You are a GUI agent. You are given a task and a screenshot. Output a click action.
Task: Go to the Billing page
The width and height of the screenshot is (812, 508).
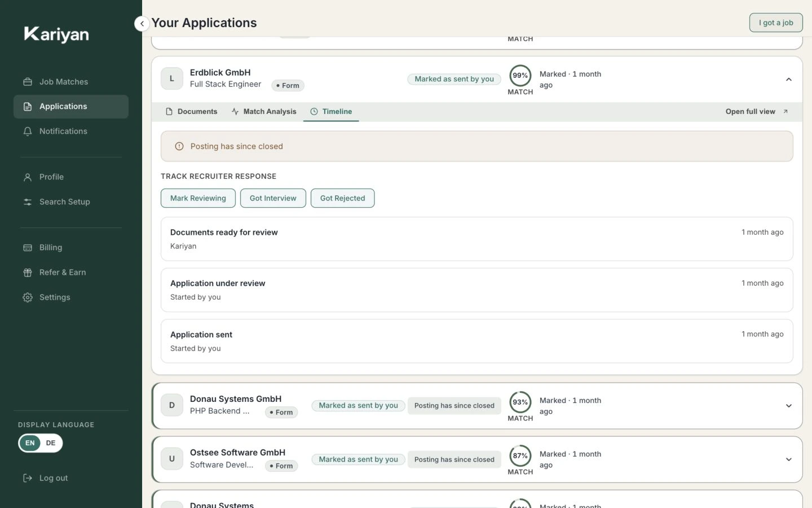point(71,248)
